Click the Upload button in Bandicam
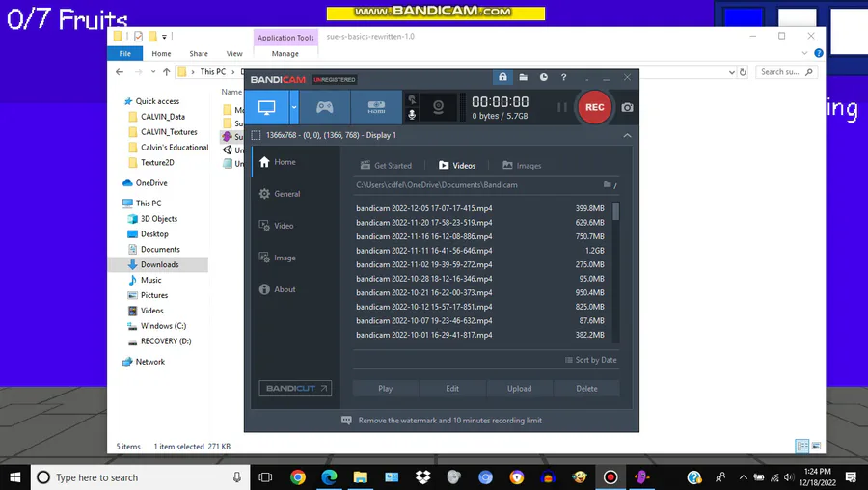The image size is (868, 490). pos(519,389)
